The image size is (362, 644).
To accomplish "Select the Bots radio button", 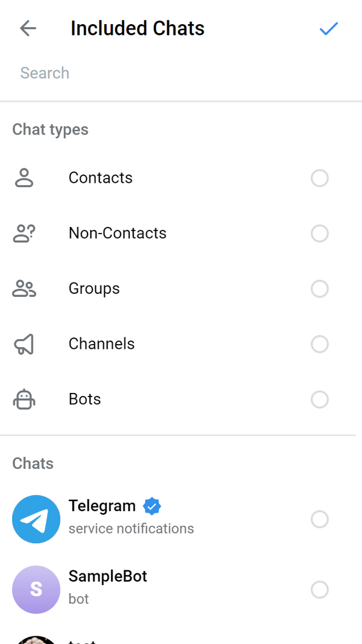I will [x=320, y=400].
